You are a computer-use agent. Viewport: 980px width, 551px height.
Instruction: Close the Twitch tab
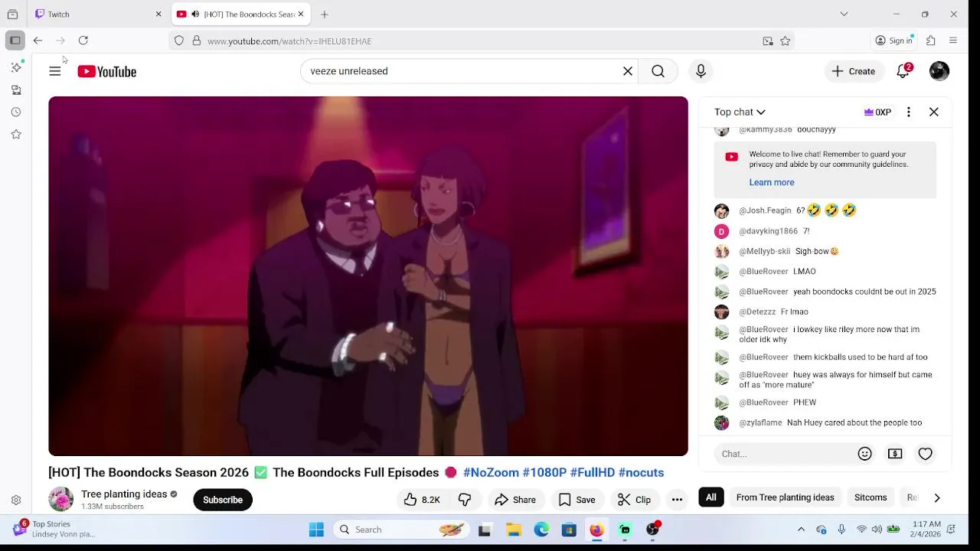158,14
